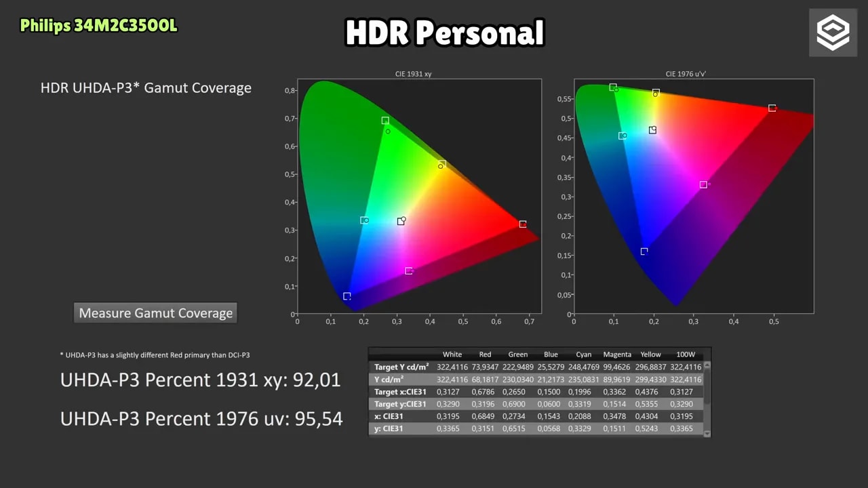Select the cyan marker in CIE 1976 u'v' chart

(622, 136)
